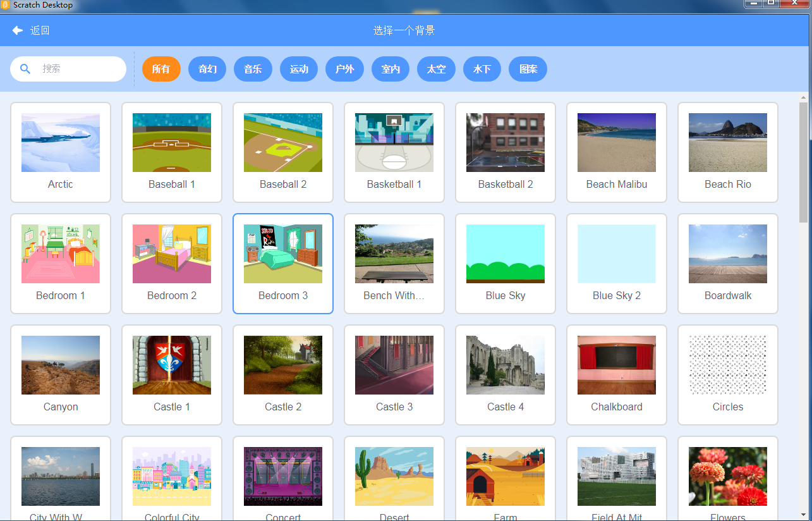
Task: Select the 图案 (Patterns) category filter
Action: click(528, 69)
